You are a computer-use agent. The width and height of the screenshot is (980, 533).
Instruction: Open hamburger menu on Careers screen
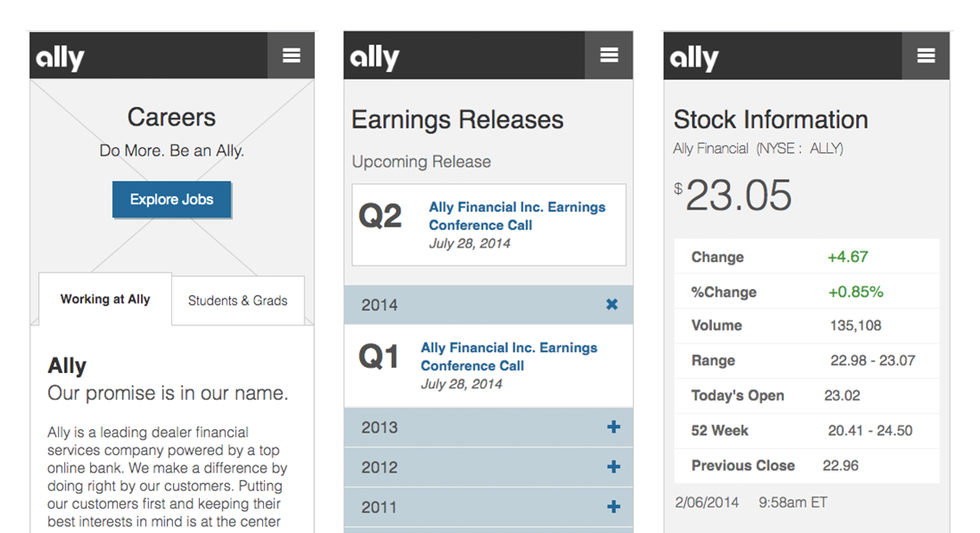[x=291, y=55]
